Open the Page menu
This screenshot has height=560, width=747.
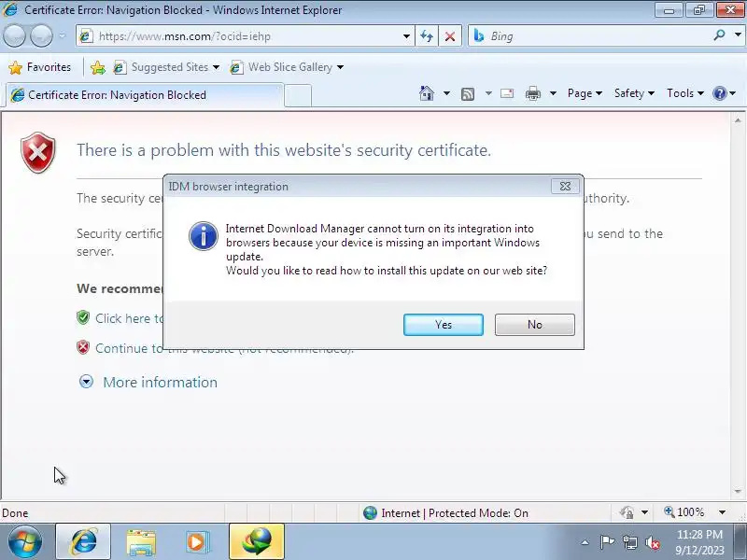point(585,93)
